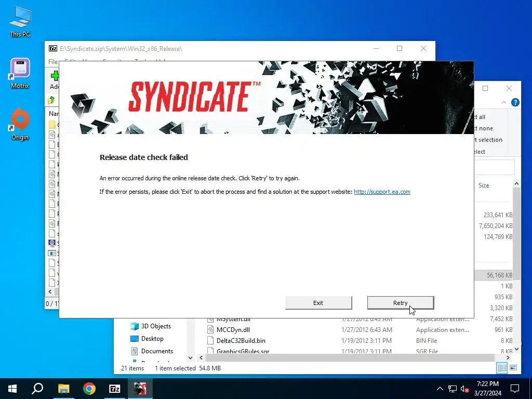Viewport: 532px width, 399px height.
Task: Switch to 7-Zip in the taskbar
Action: [x=115, y=389]
